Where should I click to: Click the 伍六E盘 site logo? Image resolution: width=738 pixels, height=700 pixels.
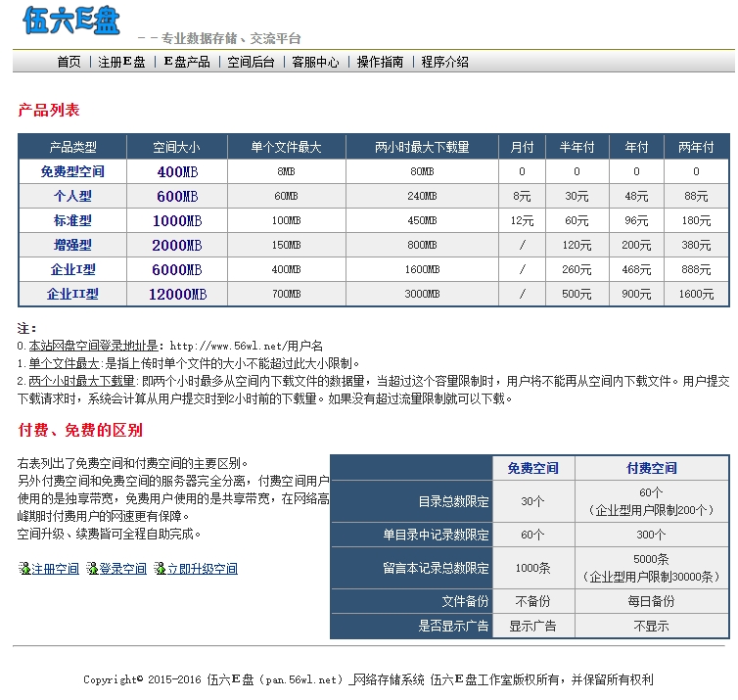[x=71, y=21]
